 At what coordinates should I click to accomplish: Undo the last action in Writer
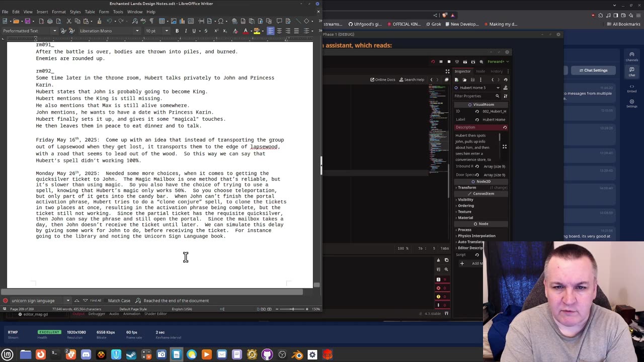coord(109,21)
